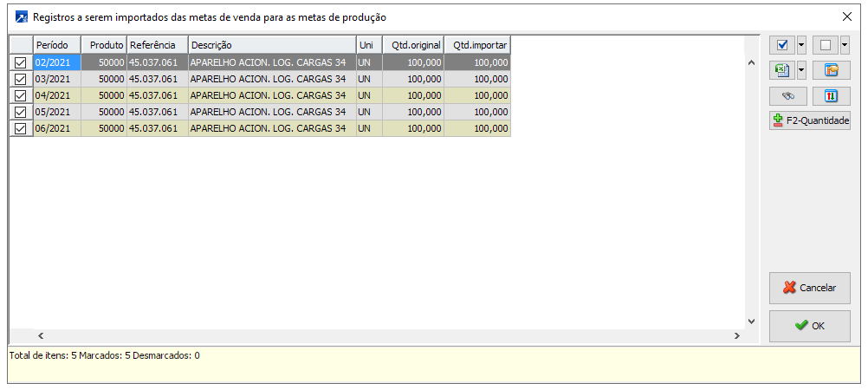The image size is (868, 390).
Task: Confirm with the OK button
Action: 810,326
